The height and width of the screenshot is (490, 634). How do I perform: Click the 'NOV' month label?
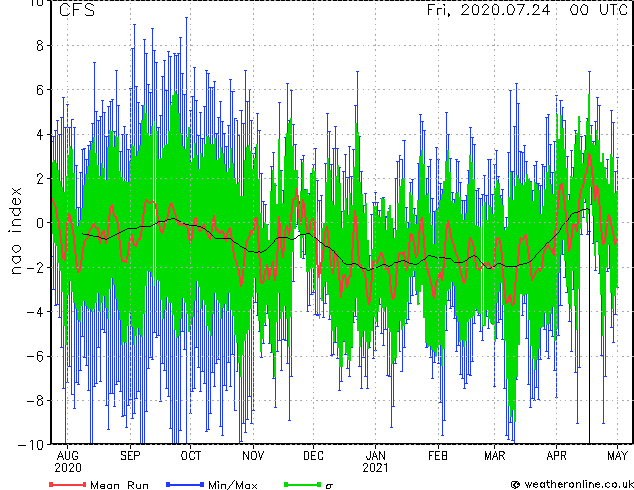click(x=253, y=456)
